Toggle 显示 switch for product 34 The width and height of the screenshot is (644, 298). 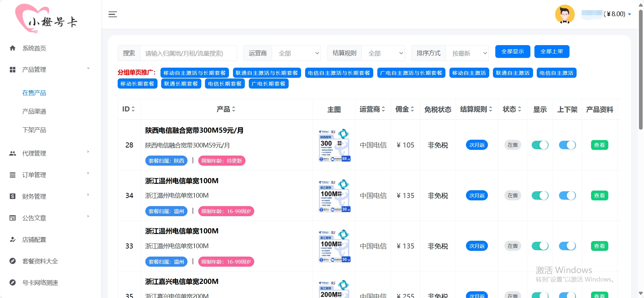tap(540, 196)
